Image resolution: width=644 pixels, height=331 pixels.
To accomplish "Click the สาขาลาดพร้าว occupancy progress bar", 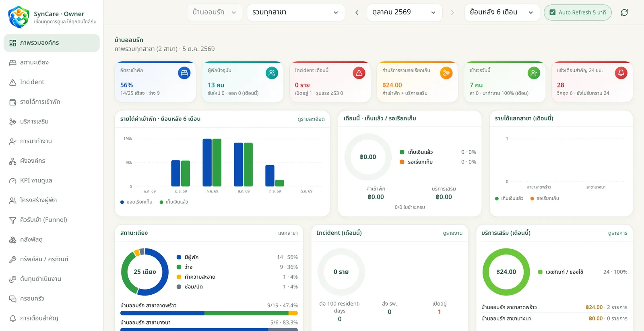I will [209, 313].
